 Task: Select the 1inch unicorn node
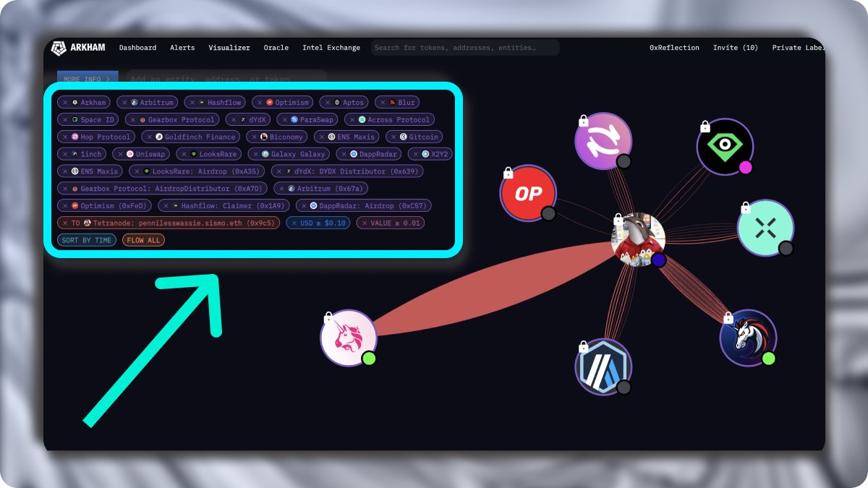point(748,338)
